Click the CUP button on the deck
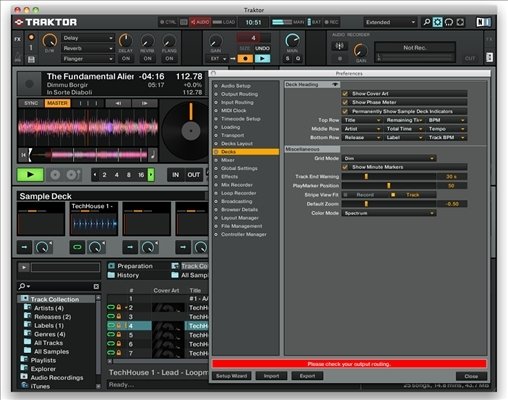 click(x=73, y=175)
